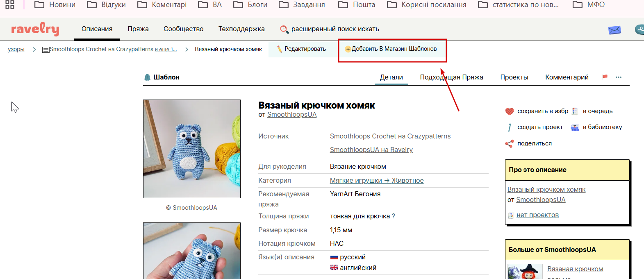The height and width of the screenshot is (279, 644).
Task: Open the apps grid icon in bookmarks bar
Action: tap(10, 5)
